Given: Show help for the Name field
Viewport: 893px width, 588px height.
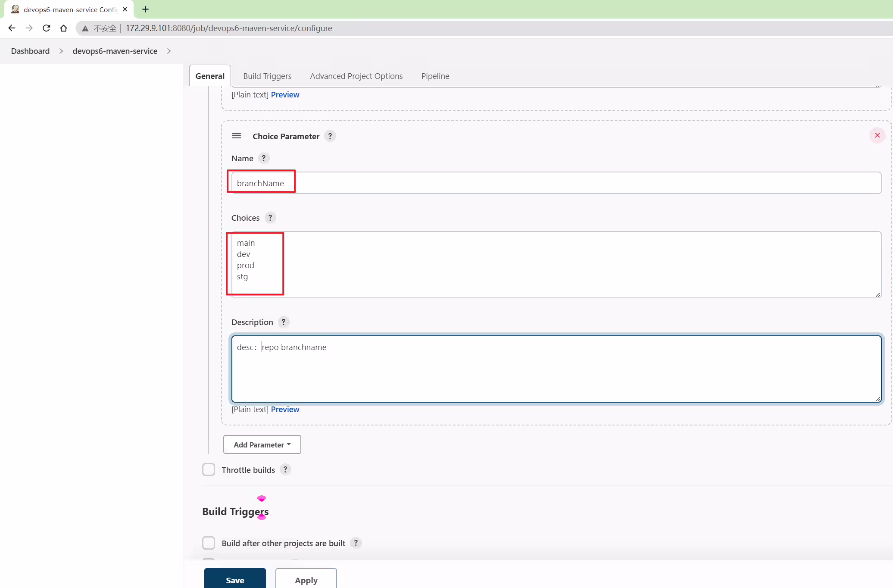Looking at the screenshot, I should 264,158.
